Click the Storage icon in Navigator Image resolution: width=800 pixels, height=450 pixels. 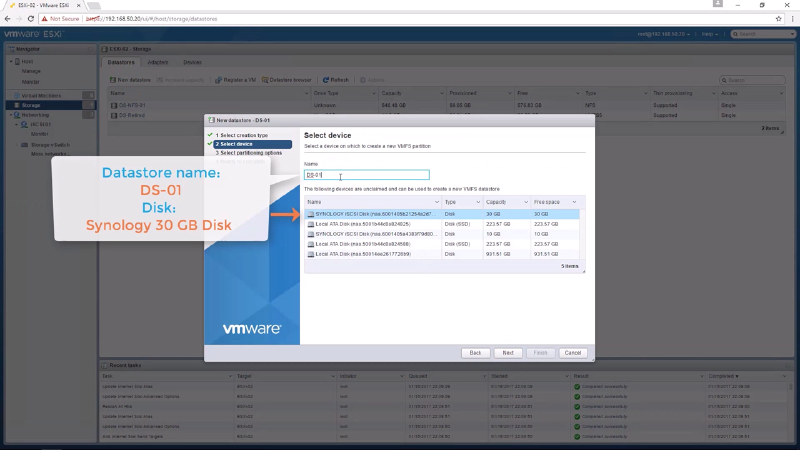[16, 105]
